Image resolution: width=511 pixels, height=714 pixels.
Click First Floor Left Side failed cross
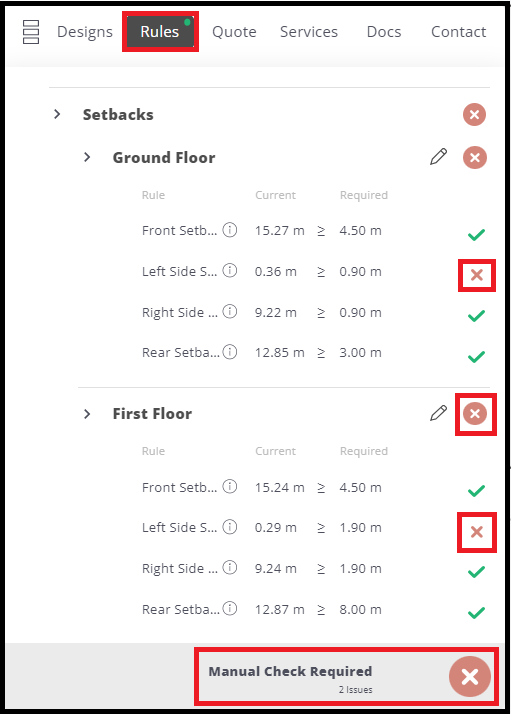[476, 532]
